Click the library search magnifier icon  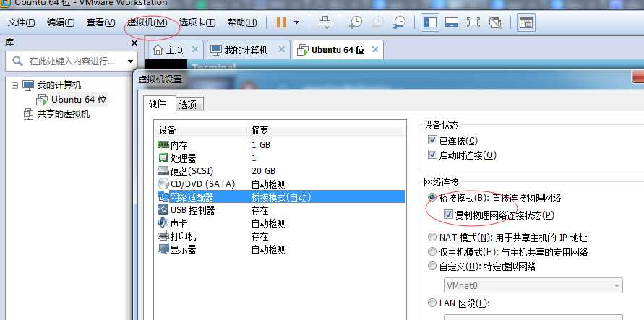point(17,61)
